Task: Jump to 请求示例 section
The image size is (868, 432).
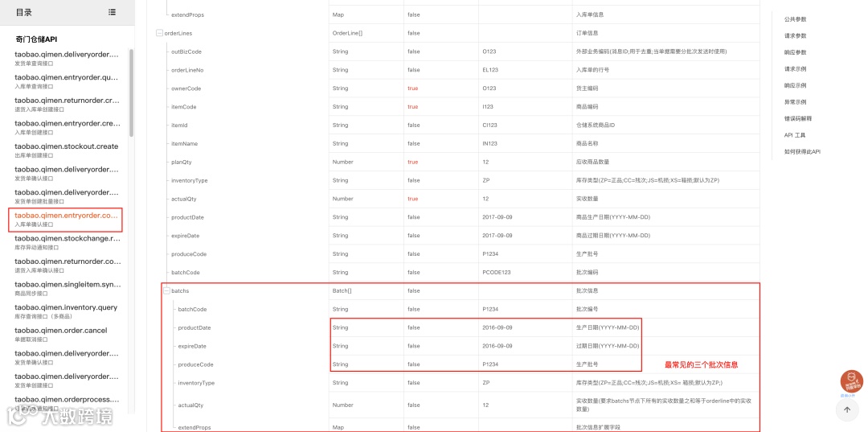Action: [795, 68]
